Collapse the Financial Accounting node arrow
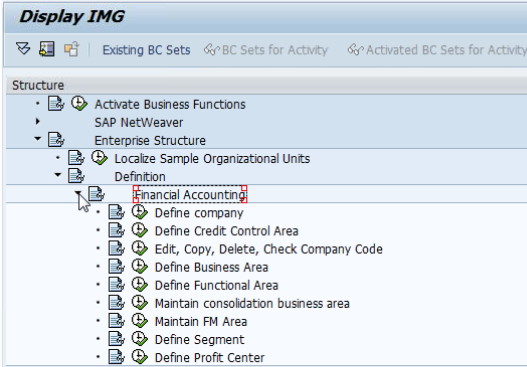The image size is (527, 367). pyautogui.click(x=78, y=193)
